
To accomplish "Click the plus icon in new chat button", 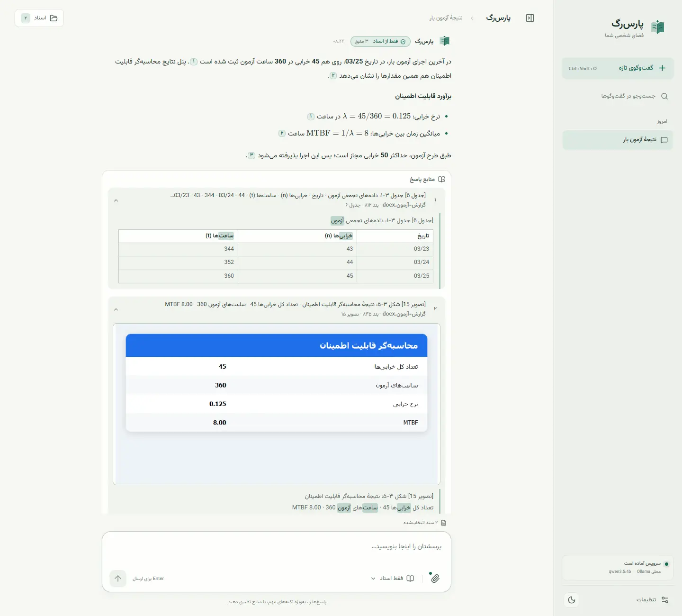I will tap(662, 68).
